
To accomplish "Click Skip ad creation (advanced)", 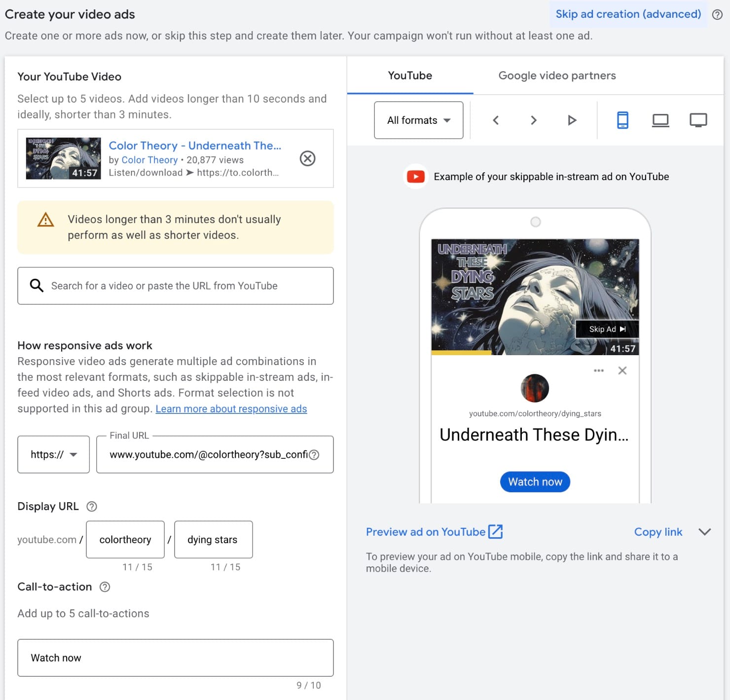I will [628, 14].
